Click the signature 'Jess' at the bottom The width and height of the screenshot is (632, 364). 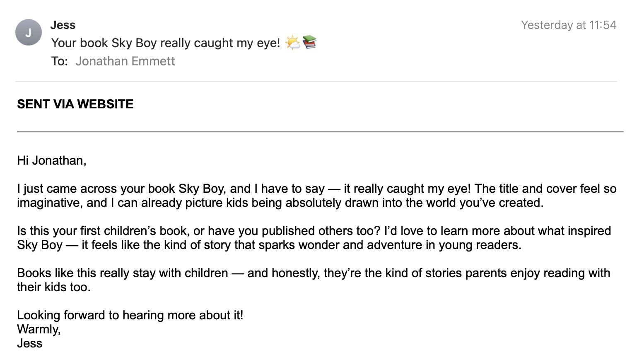(x=30, y=343)
